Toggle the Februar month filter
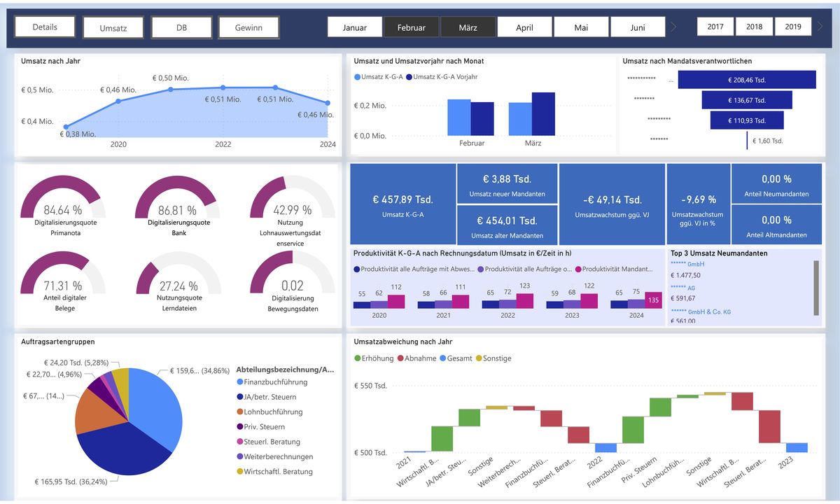Image resolution: width=840 pixels, height=504 pixels. 411,27
